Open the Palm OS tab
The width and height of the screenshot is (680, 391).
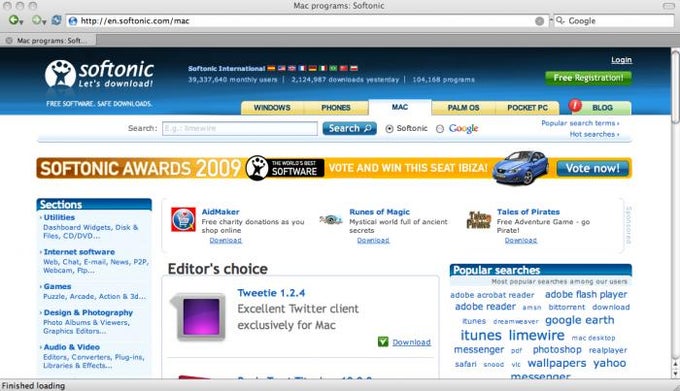point(463,108)
